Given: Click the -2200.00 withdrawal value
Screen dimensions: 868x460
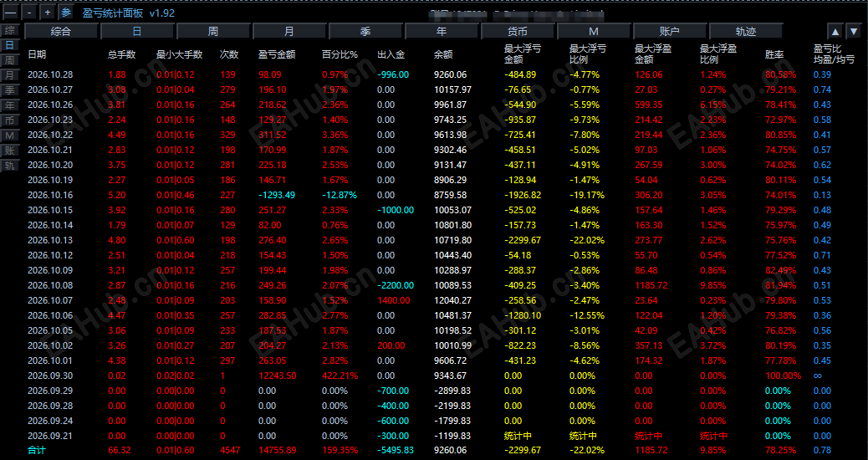Looking at the screenshot, I should 396,285.
